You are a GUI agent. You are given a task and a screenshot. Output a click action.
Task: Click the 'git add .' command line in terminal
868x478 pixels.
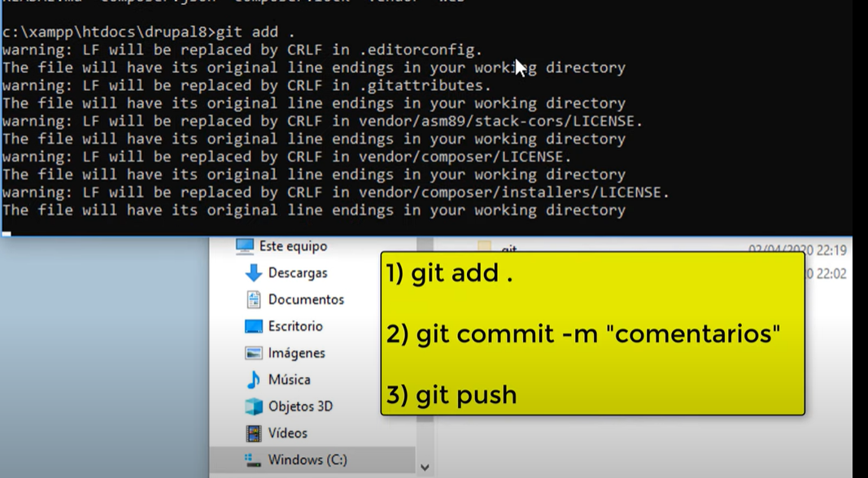[x=148, y=32]
